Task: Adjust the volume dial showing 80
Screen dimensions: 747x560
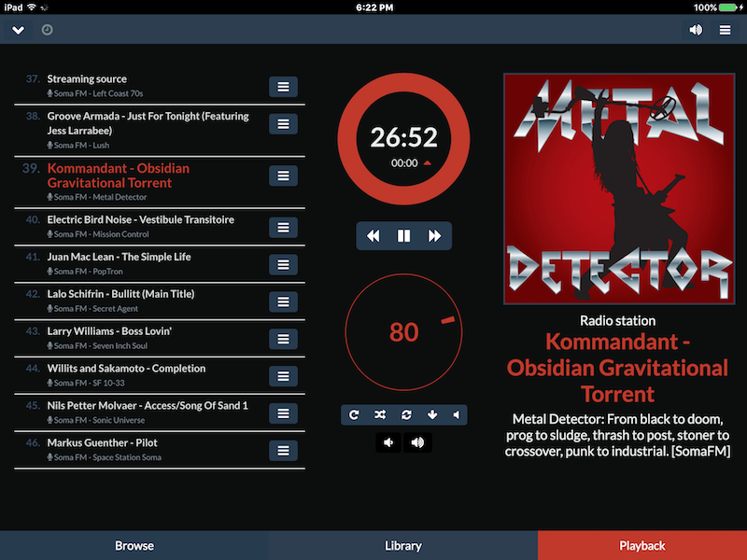Action: tap(402, 333)
